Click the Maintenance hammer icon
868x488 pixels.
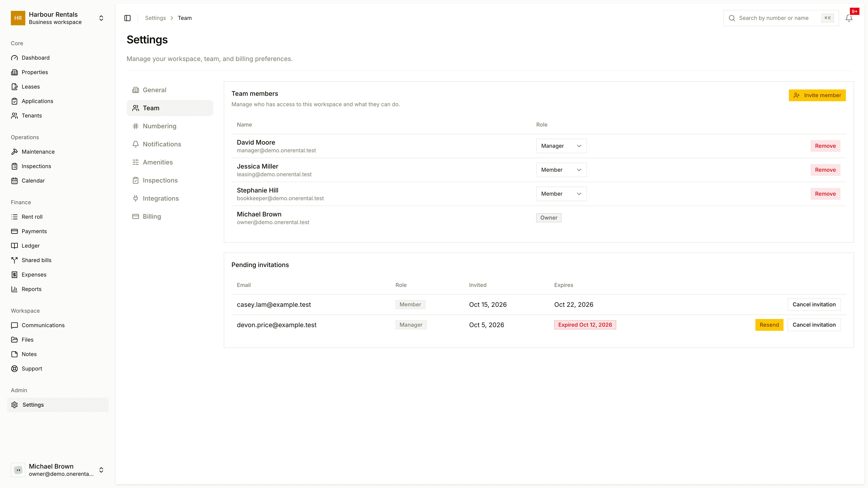(14, 152)
